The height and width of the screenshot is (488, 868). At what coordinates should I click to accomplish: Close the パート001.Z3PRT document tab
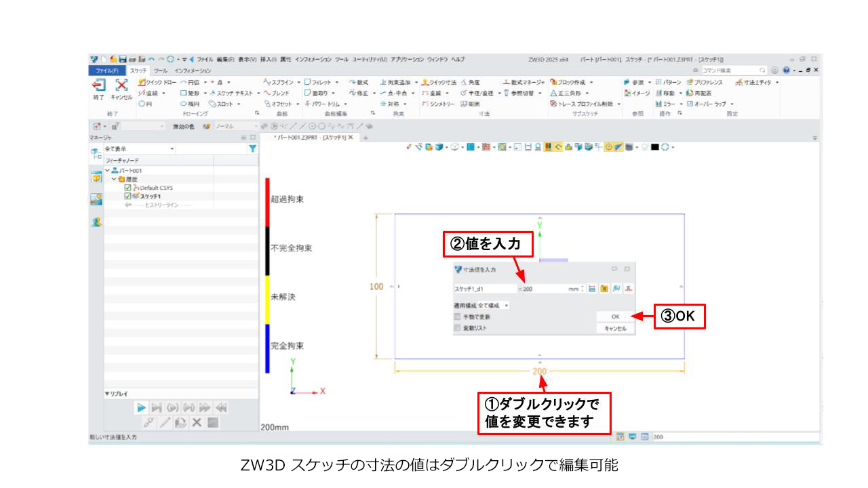(350, 137)
